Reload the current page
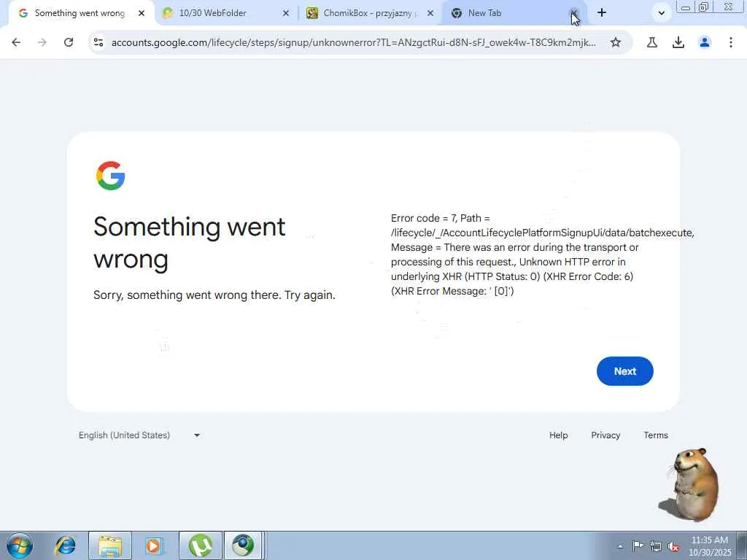 click(69, 42)
